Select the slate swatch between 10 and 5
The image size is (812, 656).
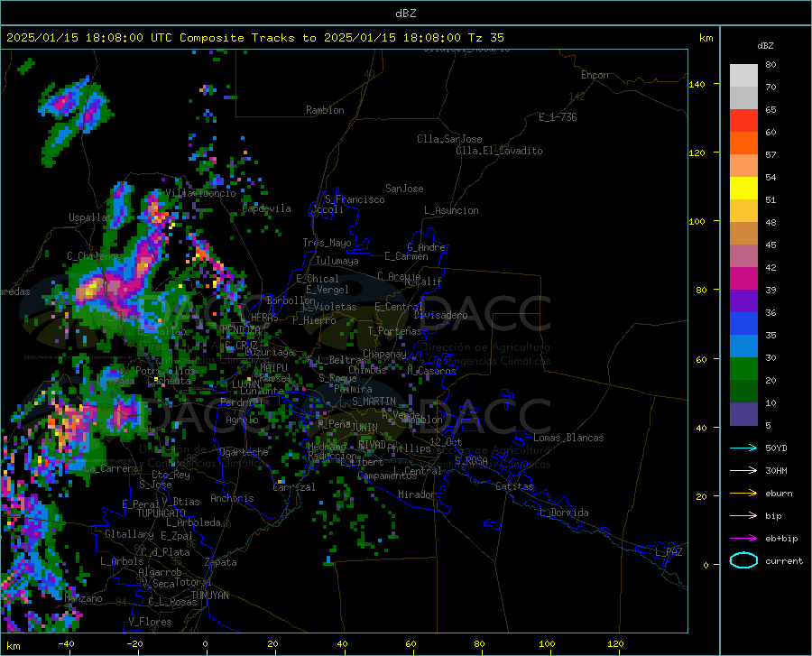pos(743,414)
